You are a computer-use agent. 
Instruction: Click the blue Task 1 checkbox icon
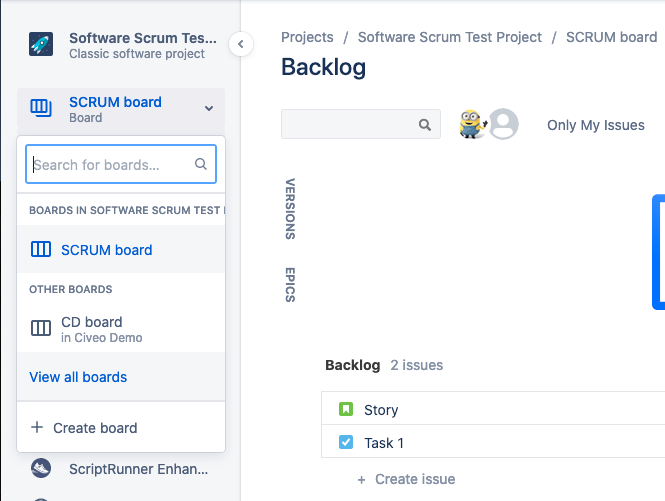tap(346, 442)
